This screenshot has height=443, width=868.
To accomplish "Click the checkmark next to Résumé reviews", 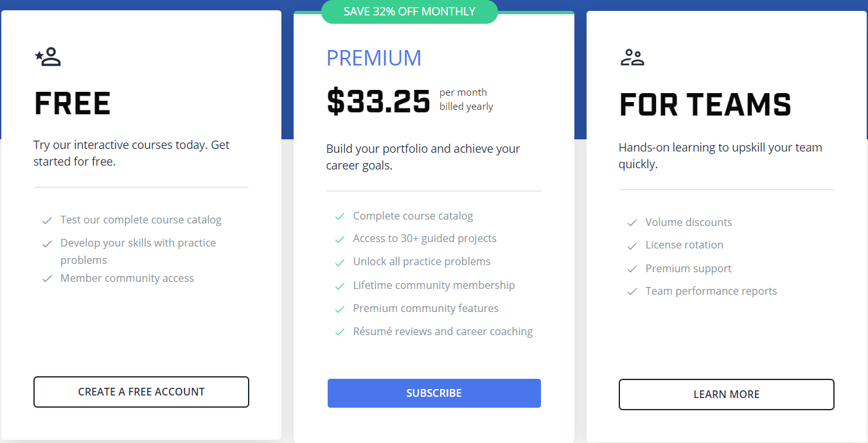I will click(339, 331).
